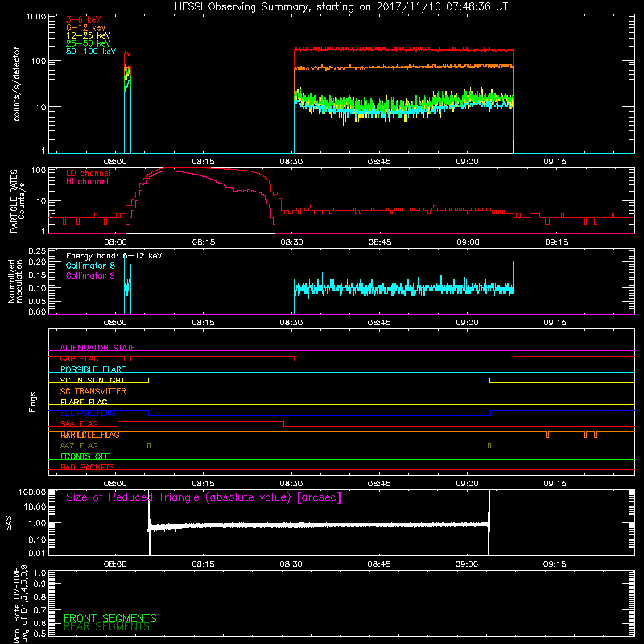The height and width of the screenshot is (644, 644).
Task: Click the FRONT SEGMENTS legend entry
Action: pyautogui.click(x=110, y=618)
